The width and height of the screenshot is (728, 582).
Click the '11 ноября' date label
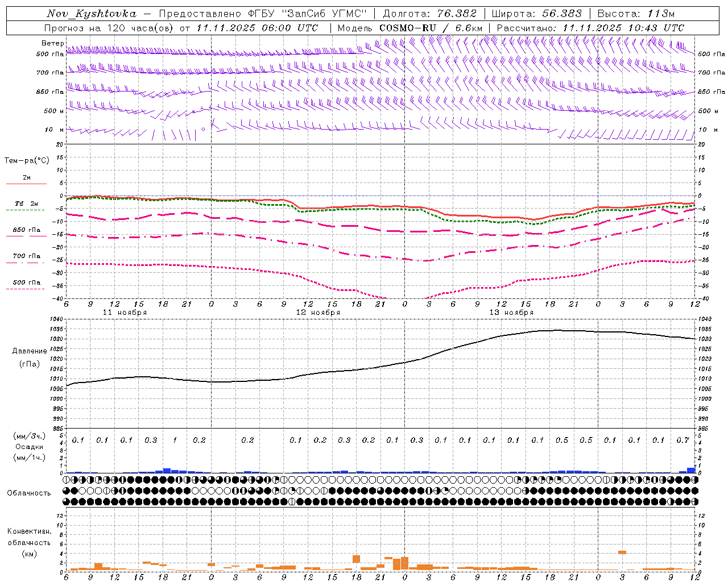coord(125,313)
